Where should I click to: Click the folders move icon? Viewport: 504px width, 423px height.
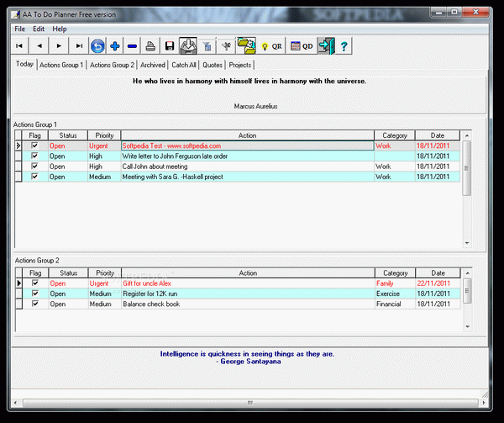(x=246, y=46)
